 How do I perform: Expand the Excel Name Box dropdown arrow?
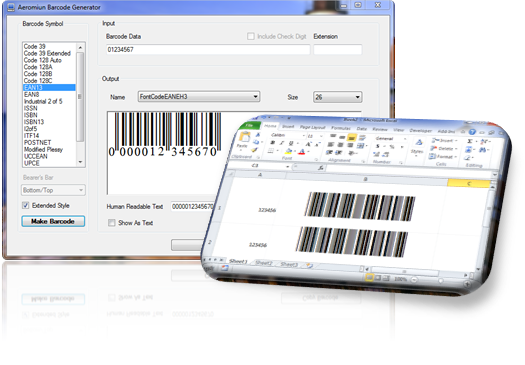(288, 166)
